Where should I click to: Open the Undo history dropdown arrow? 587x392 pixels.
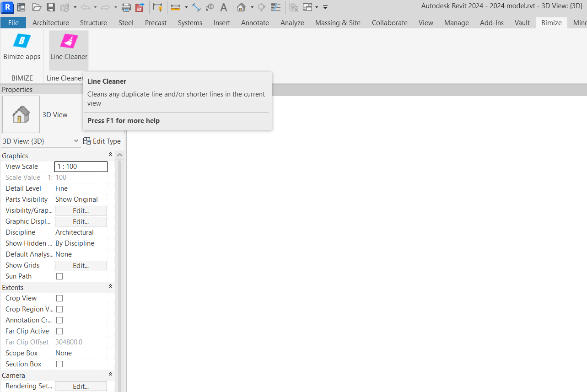(x=95, y=7)
